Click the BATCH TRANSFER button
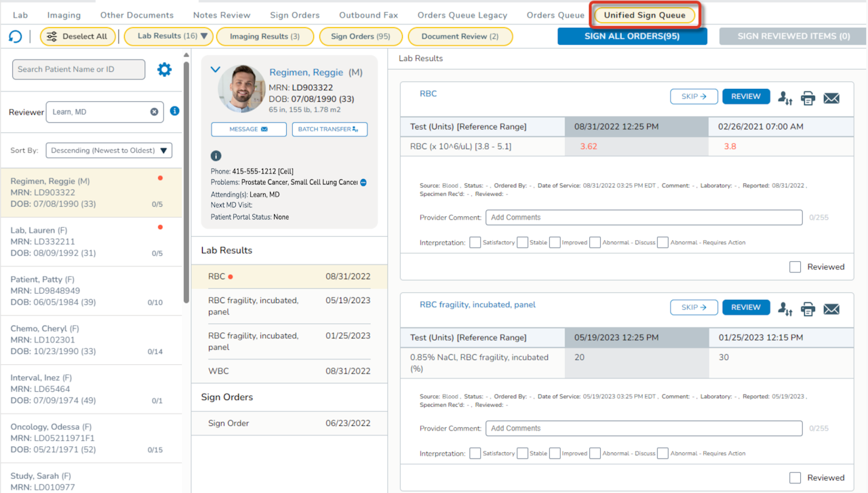Screen dimensions: 868x493 click(330, 129)
